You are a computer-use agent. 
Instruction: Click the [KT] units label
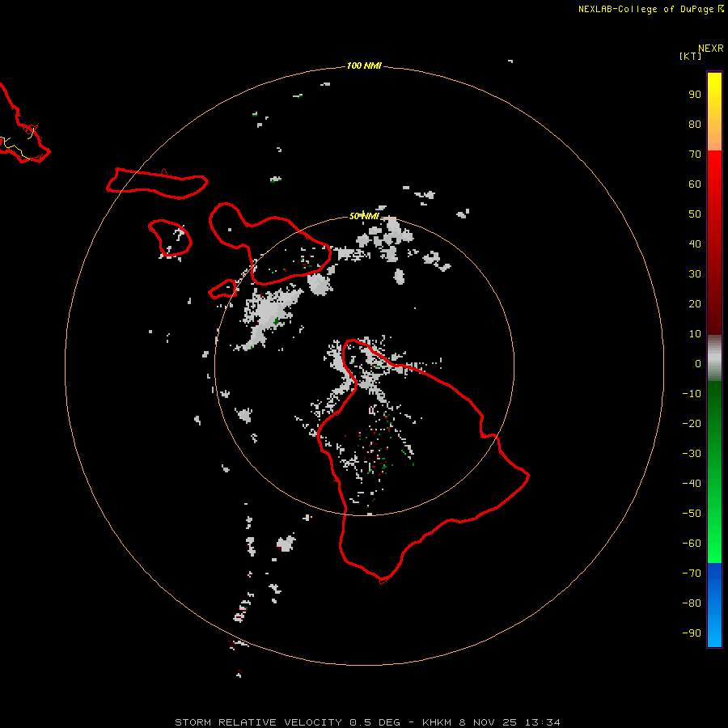click(x=691, y=56)
